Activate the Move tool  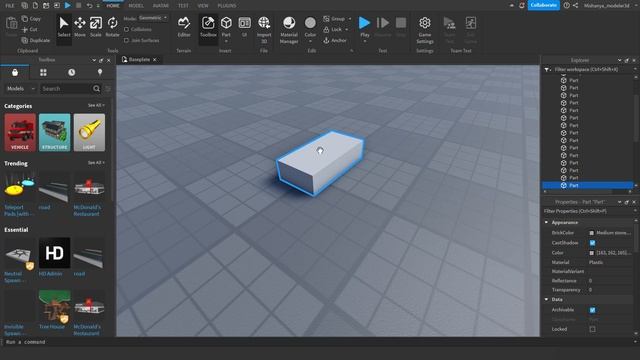pos(80,27)
